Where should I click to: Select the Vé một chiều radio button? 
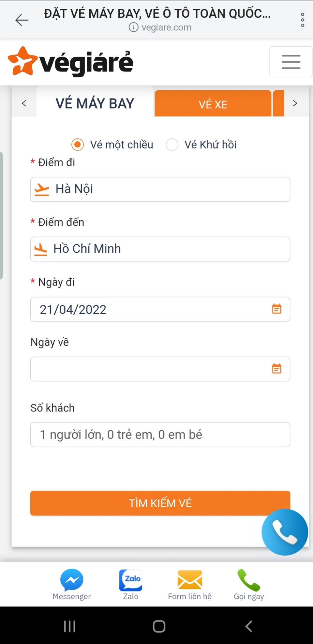tap(77, 145)
